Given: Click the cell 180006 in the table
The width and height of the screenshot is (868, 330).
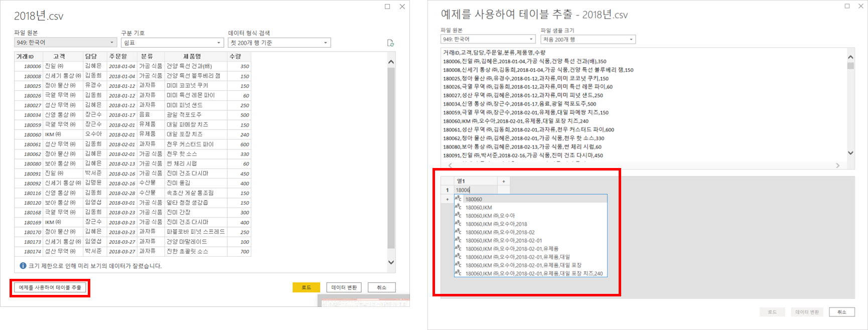Looking at the screenshot, I should click(29, 66).
